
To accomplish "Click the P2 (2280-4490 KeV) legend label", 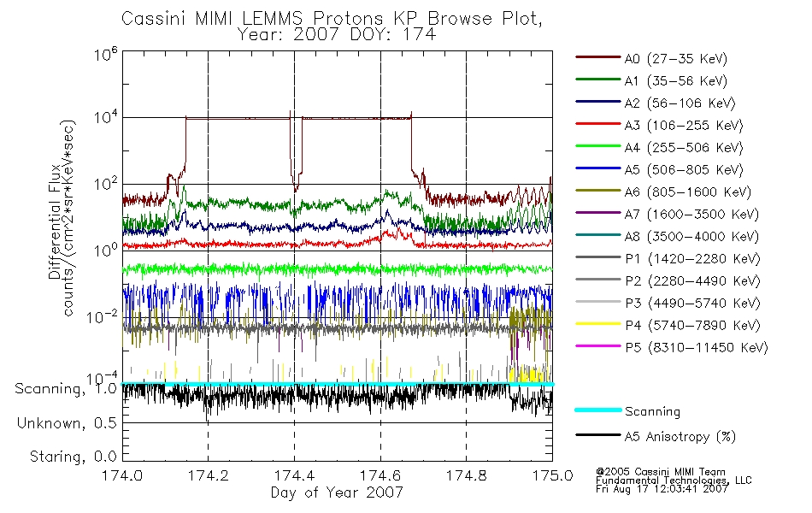I will (x=692, y=281).
